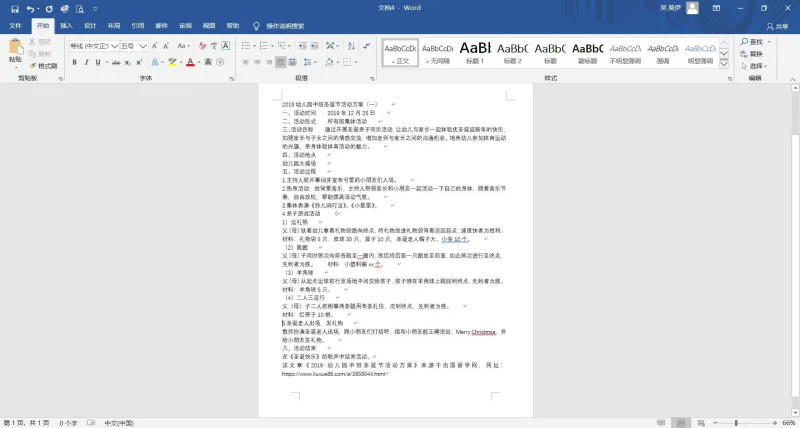Open the font name dropdown
The width and height of the screenshot is (800, 428).
[x=115, y=46]
